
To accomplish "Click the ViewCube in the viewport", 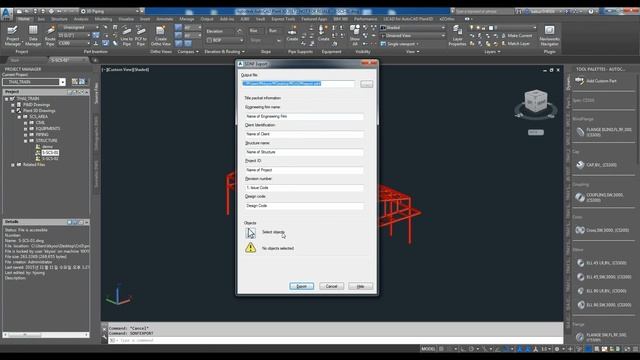I will [536, 101].
